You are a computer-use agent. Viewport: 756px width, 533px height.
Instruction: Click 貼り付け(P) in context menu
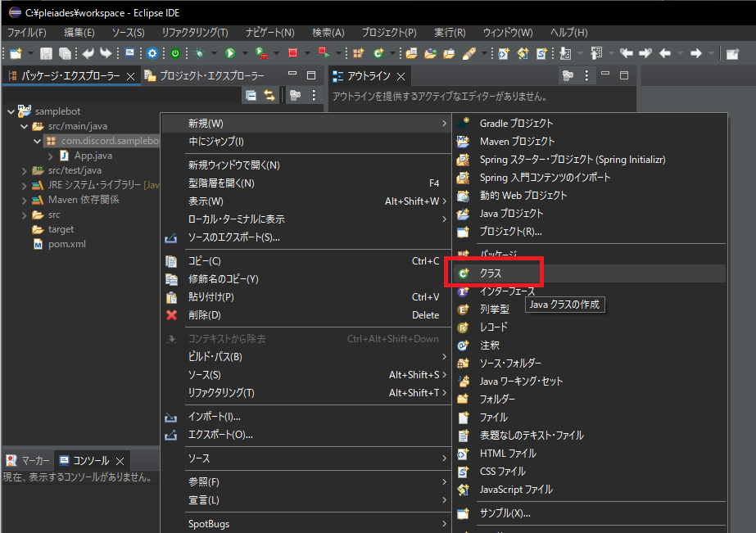pos(306,297)
